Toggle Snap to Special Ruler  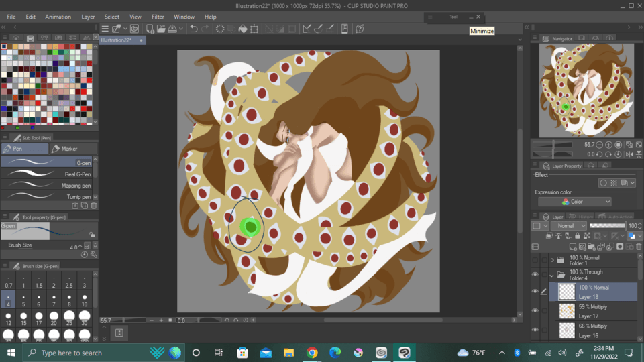tap(318, 29)
